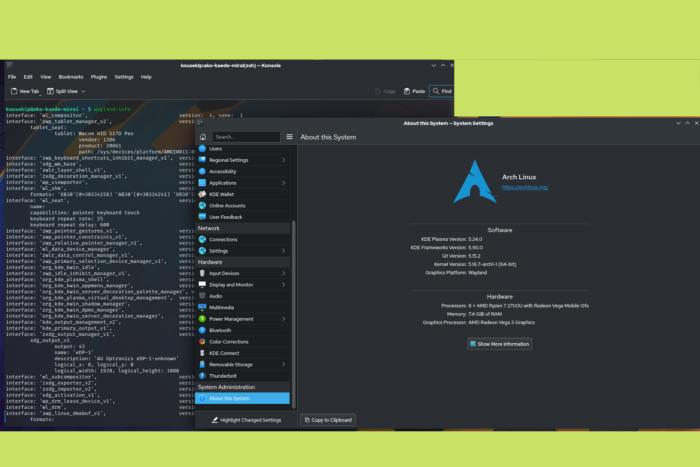This screenshot has width=700, height=467.
Task: Open the KDE Connect phone icon
Action: 202,353
